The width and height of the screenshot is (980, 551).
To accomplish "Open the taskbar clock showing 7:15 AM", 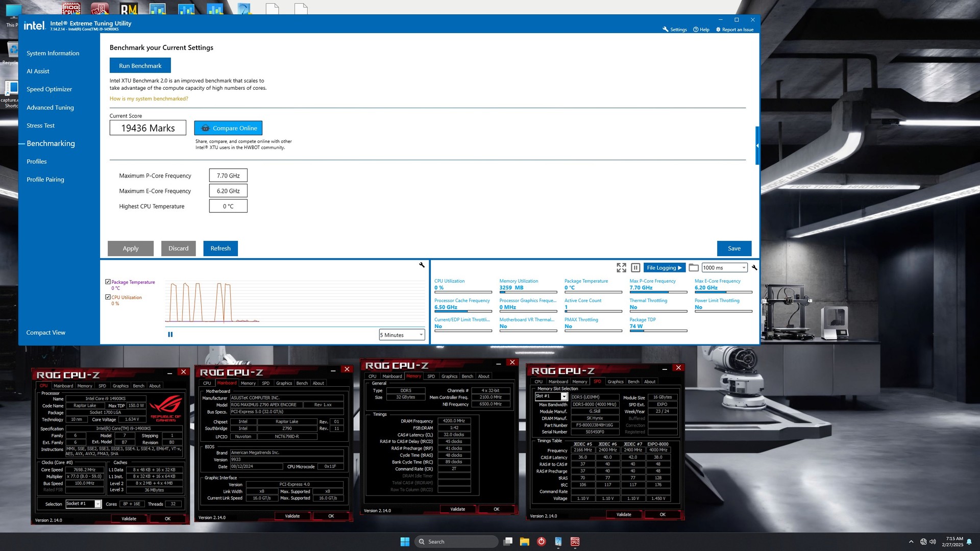I will point(952,542).
